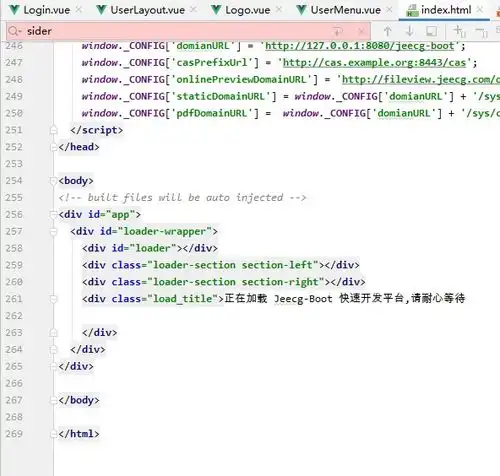Close the UserMenu.vue tab

coord(389,10)
